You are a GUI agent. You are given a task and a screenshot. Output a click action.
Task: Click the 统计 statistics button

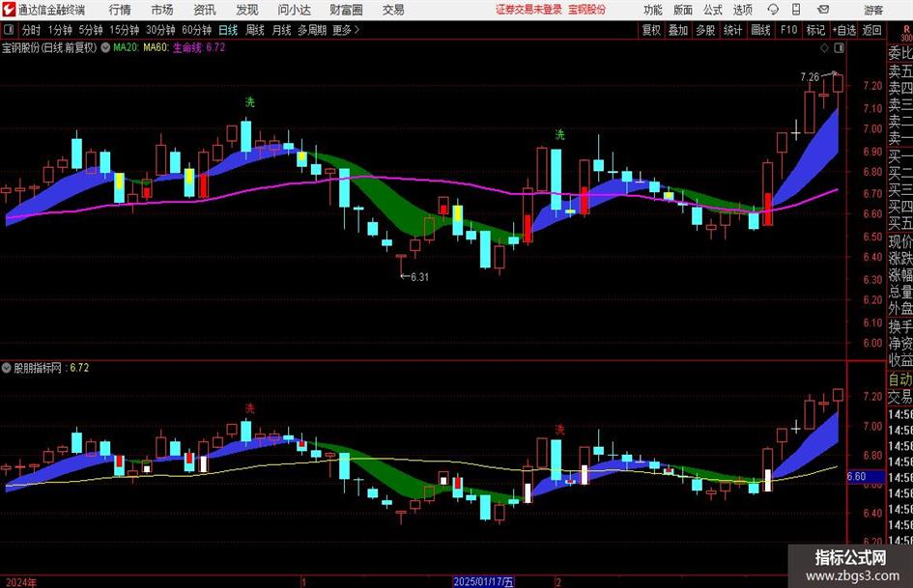[732, 30]
